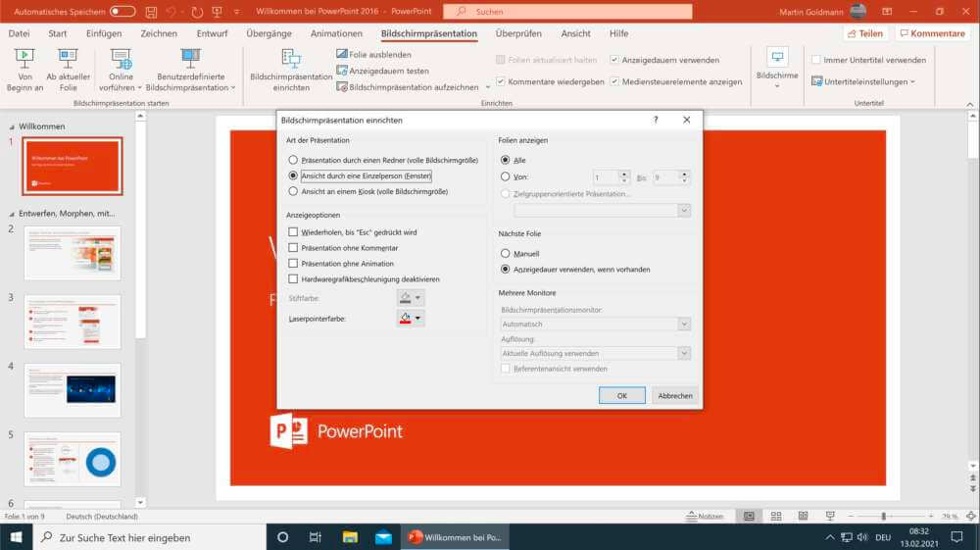Open Übergänge tab
Image resolution: width=980 pixels, height=550 pixels.
click(x=269, y=33)
